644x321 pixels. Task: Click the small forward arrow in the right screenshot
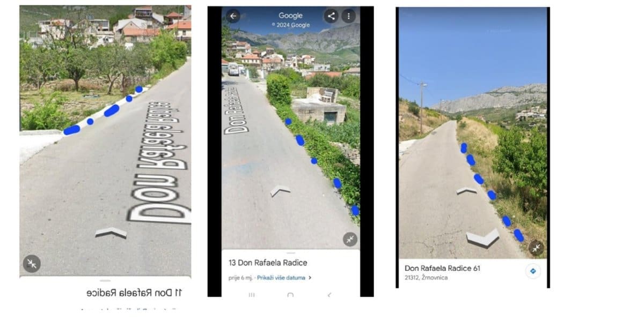(466, 190)
